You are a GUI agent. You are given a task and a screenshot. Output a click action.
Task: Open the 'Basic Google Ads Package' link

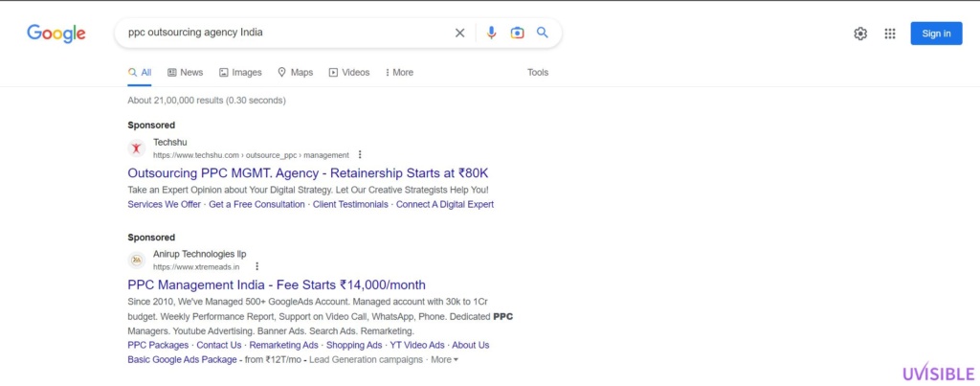[x=182, y=360]
